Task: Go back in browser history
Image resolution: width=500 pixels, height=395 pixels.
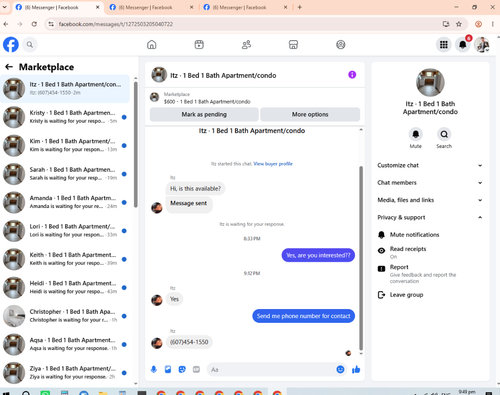Action: pyautogui.click(x=6, y=24)
